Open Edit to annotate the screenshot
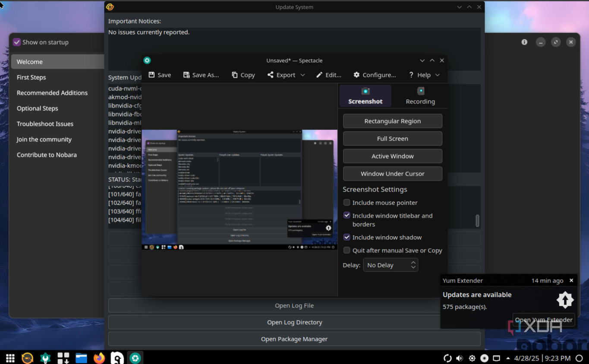The image size is (589, 364). tap(329, 75)
